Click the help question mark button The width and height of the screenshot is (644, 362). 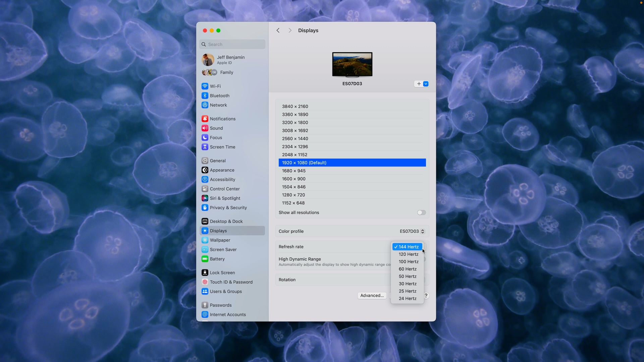[x=426, y=295]
